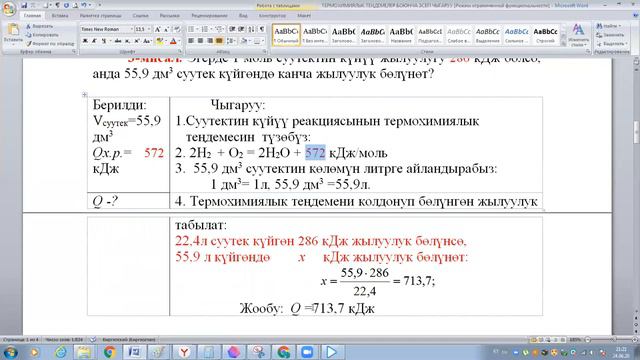The image size is (640, 360).
Task: Open the Paragraph dialog launcher
Action: pyautogui.click(x=265, y=52)
